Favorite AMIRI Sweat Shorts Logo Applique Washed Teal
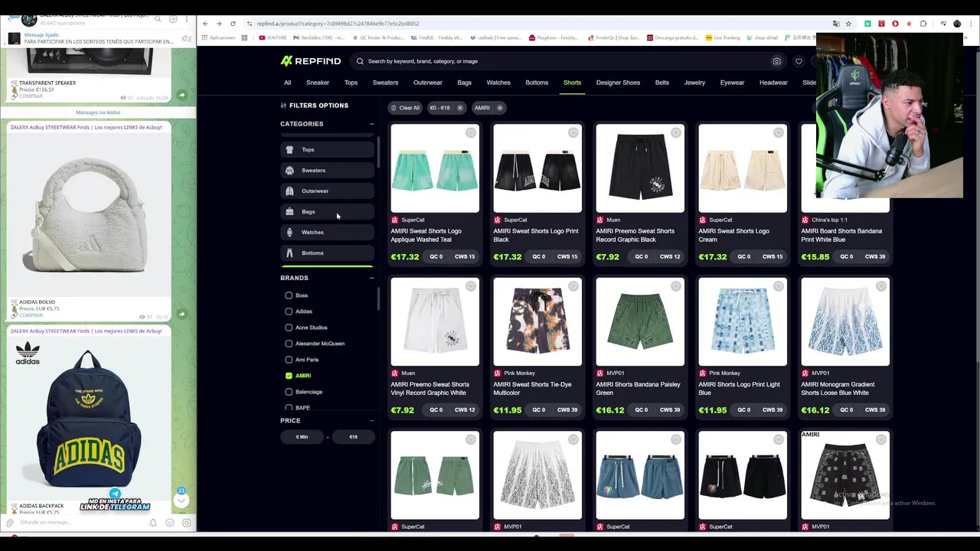 [x=471, y=133]
